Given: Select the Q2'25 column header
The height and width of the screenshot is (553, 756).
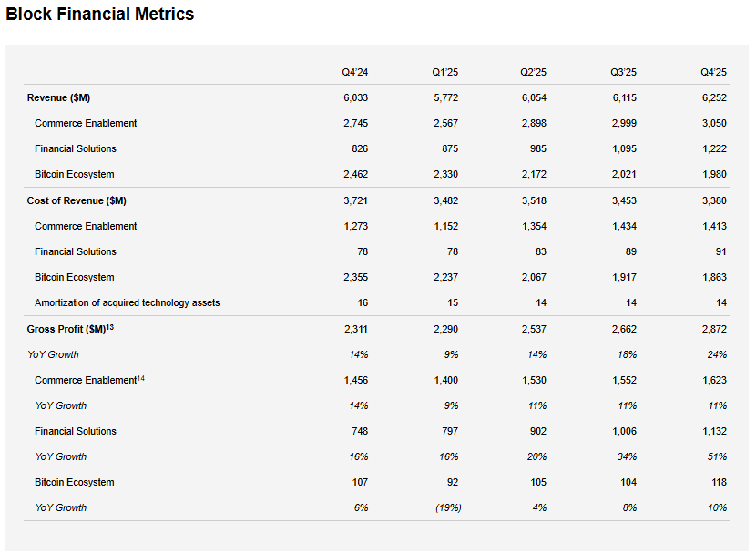Looking at the screenshot, I should tap(533, 72).
